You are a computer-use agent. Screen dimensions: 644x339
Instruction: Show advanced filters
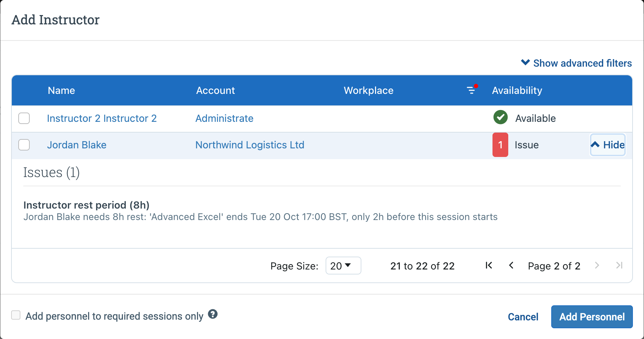[576, 63]
